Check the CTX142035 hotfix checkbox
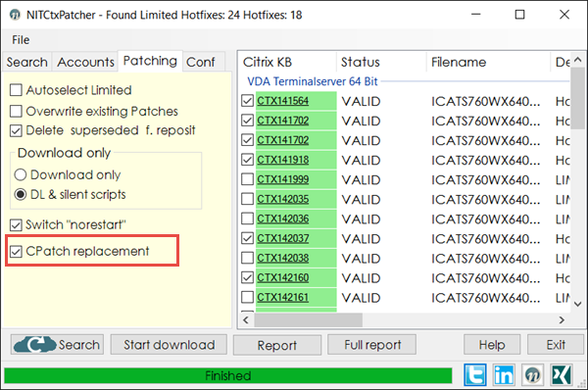Screen dimensions: 588x390 coord(248,199)
